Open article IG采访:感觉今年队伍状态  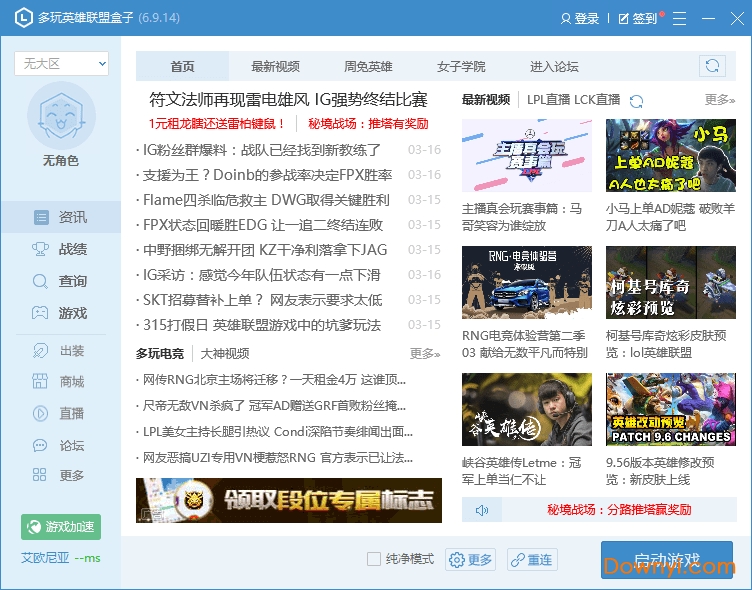(262, 274)
